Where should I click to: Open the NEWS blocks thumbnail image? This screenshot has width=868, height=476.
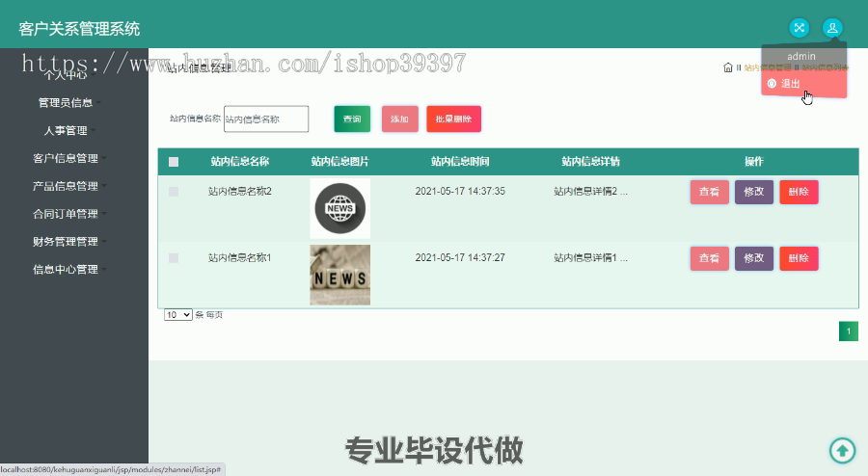tap(339, 275)
